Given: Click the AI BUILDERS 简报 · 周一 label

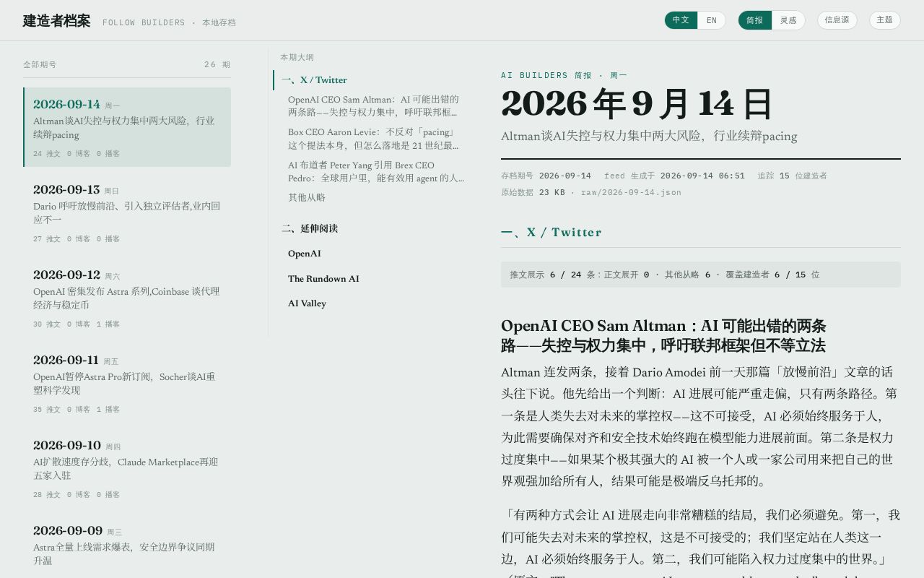Looking at the screenshot, I should (x=564, y=75).
